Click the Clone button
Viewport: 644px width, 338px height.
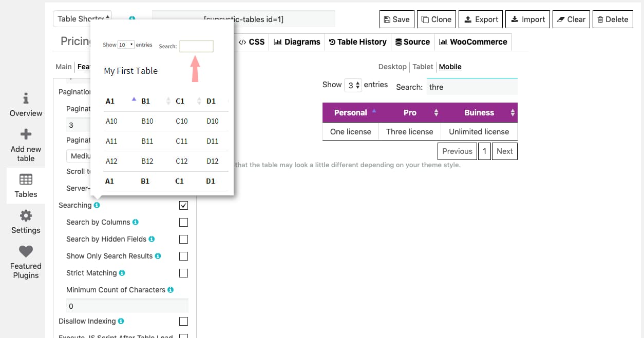(436, 19)
